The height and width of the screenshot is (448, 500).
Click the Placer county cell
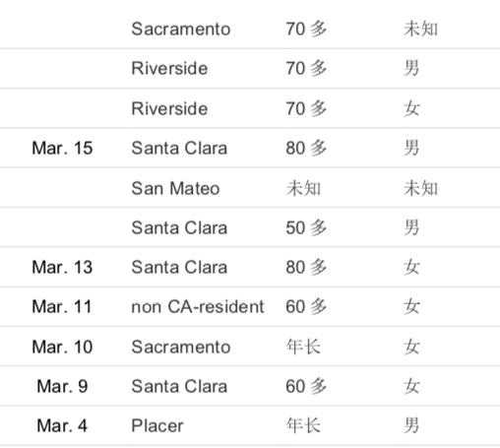(x=157, y=426)
